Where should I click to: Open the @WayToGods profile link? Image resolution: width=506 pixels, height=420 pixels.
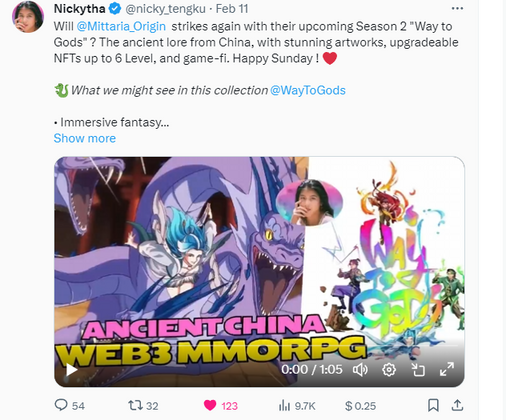pos(308,90)
